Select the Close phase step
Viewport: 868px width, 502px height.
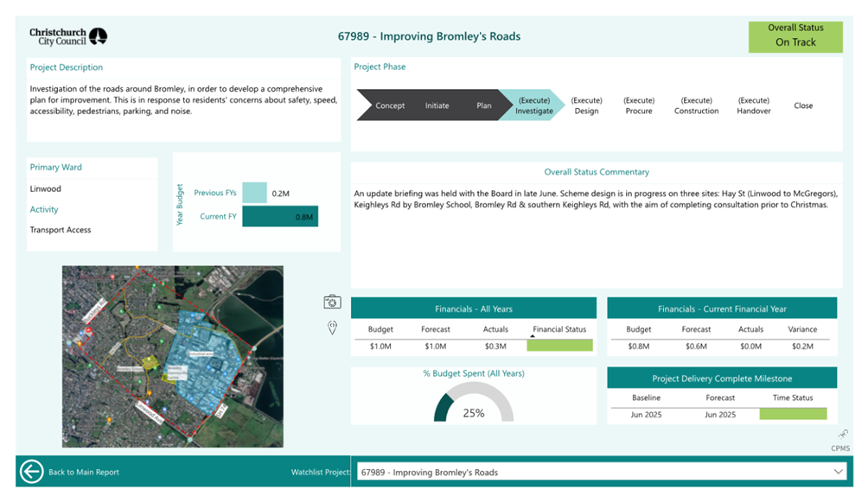click(x=803, y=105)
